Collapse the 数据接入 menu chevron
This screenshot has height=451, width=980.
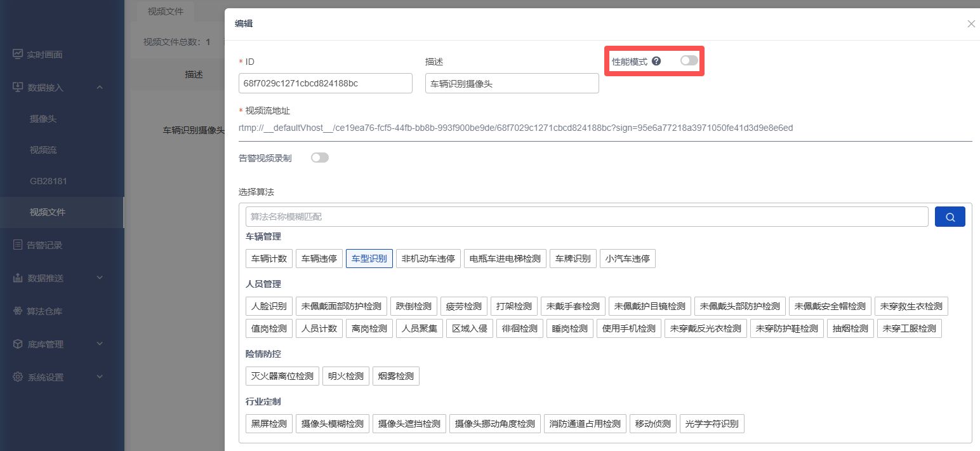(100, 87)
